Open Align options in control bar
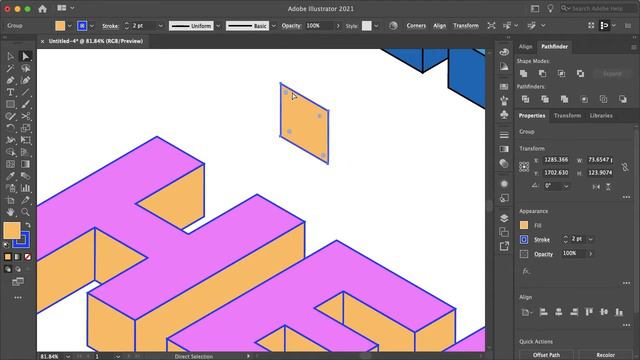Image resolution: width=640 pixels, height=360 pixels. pyautogui.click(x=439, y=26)
